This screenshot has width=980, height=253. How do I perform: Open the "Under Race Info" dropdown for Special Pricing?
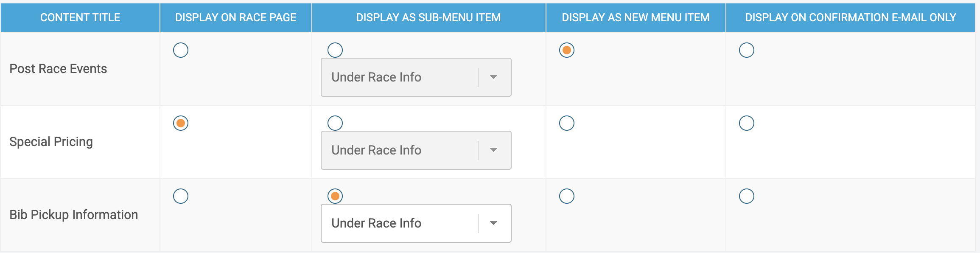[x=415, y=150]
